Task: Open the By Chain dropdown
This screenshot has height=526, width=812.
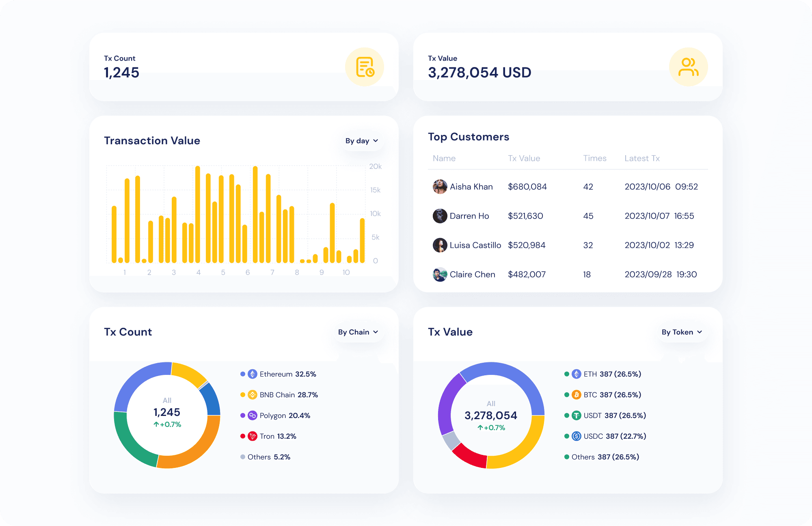Action: coord(358,332)
